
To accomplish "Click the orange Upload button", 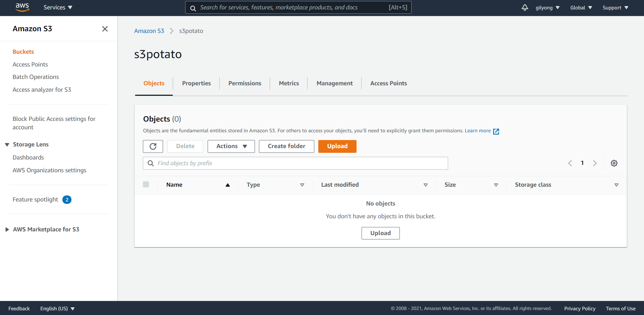I will tap(337, 146).
